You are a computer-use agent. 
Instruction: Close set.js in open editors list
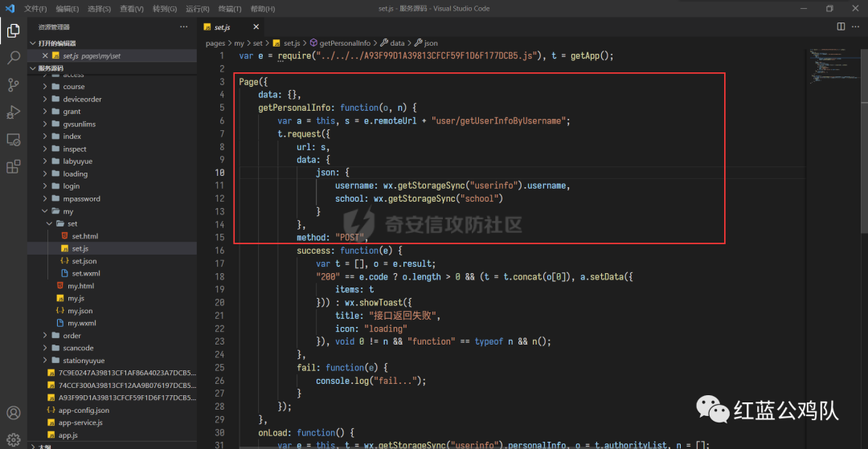coord(45,56)
